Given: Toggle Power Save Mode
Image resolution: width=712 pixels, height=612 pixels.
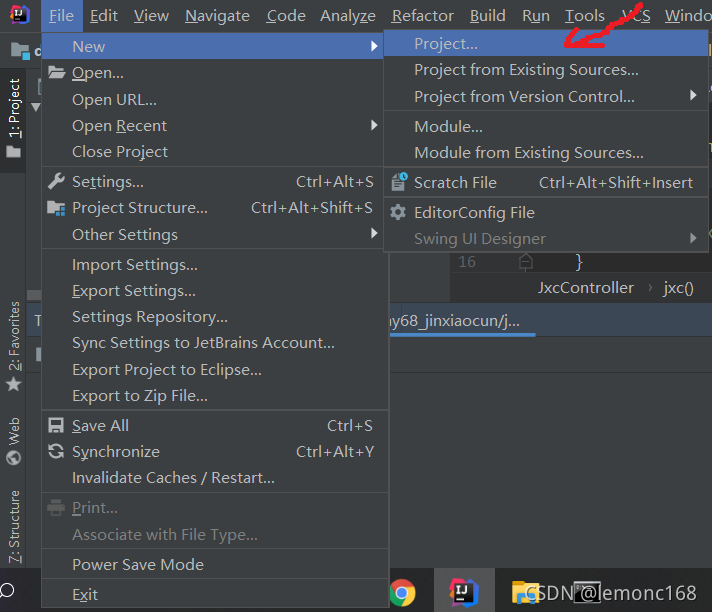Looking at the screenshot, I should pyautogui.click(x=215, y=564).
